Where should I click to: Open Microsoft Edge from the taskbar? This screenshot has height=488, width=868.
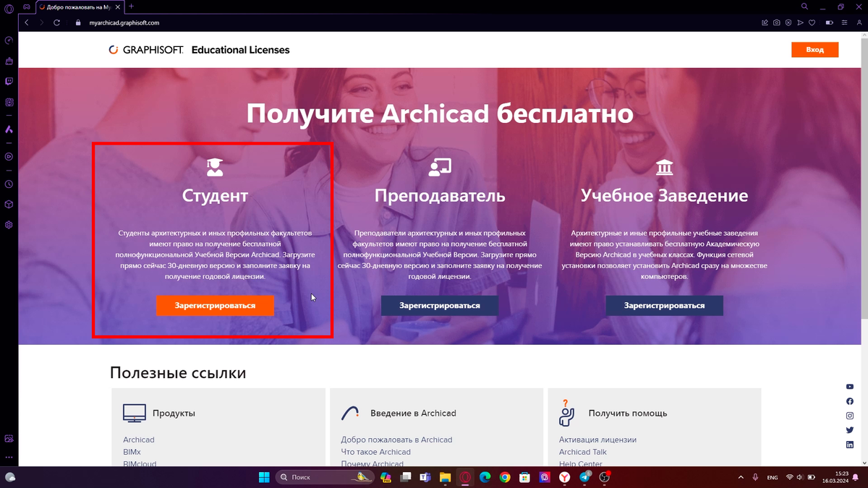coord(485,477)
